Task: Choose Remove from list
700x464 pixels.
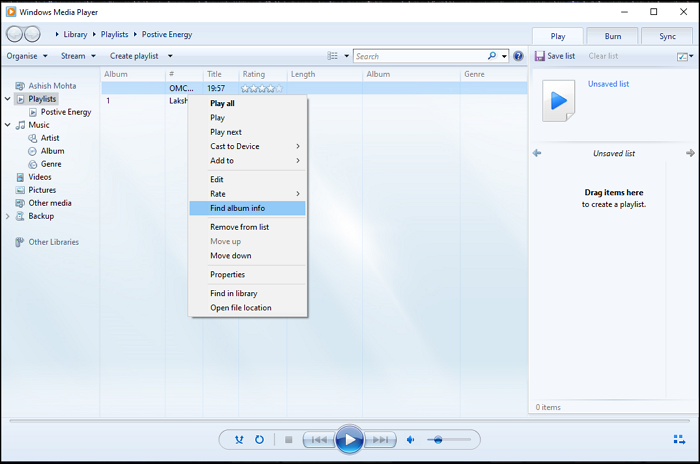Action: click(x=248, y=227)
